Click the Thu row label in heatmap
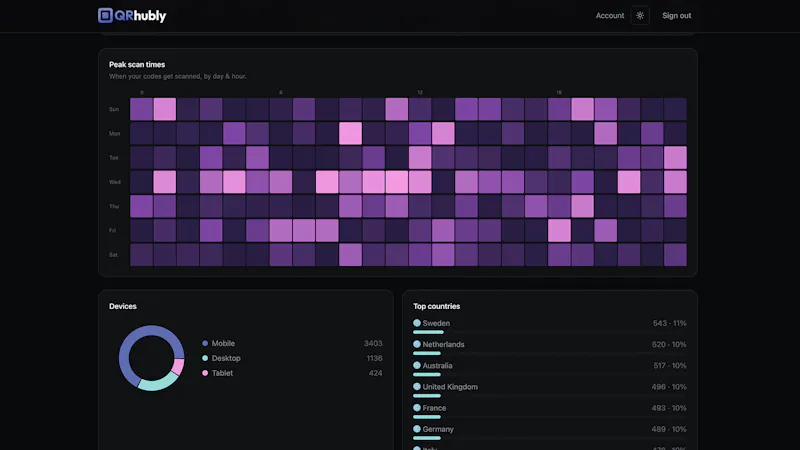The height and width of the screenshot is (450, 800). click(114, 207)
